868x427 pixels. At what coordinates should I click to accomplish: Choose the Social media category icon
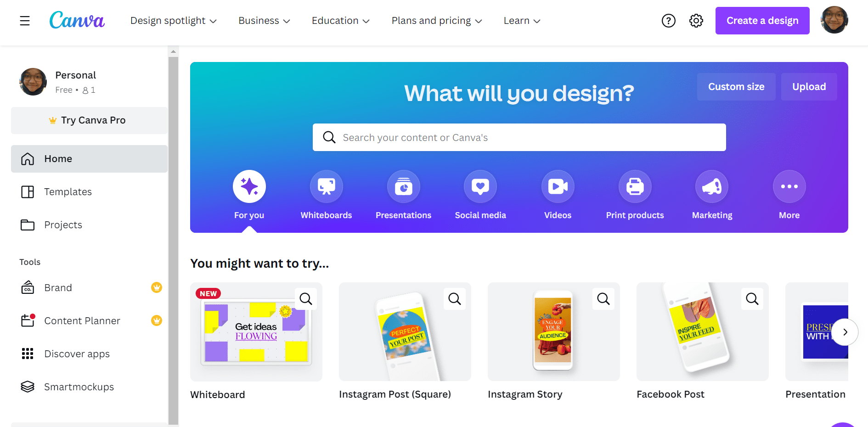click(x=480, y=186)
